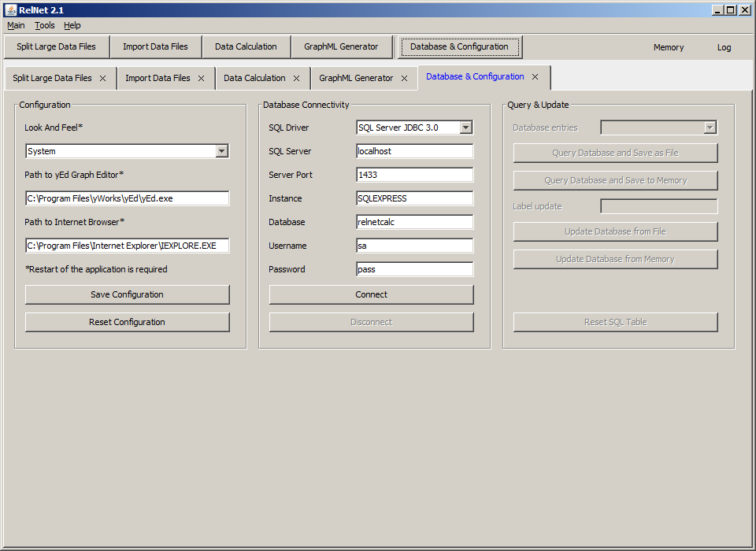Click the 'SQL Server' label

[291, 151]
